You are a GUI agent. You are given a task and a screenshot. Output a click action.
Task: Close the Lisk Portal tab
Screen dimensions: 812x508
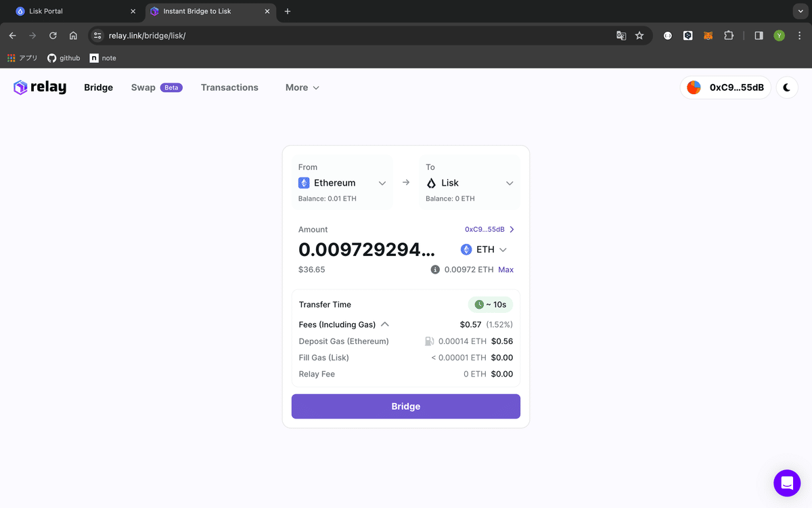(x=133, y=12)
